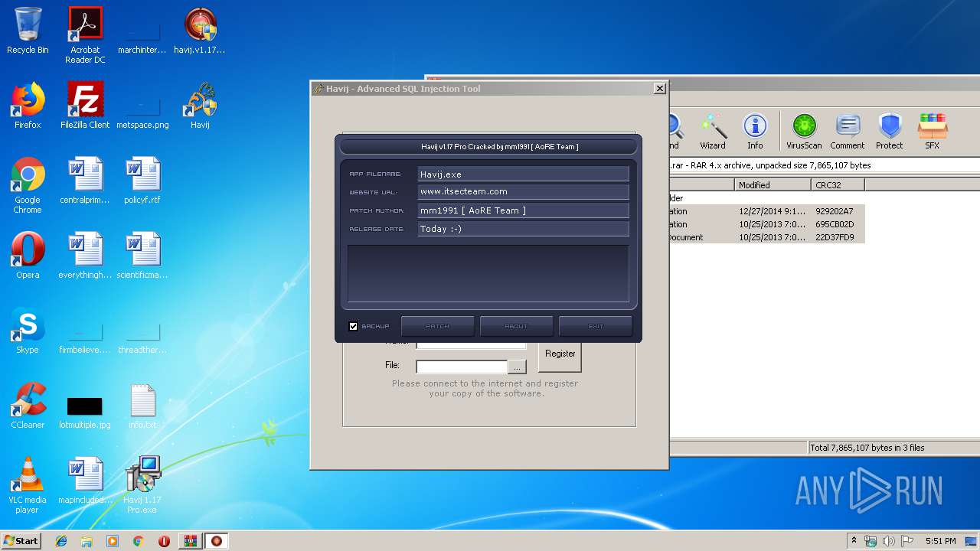980x551 pixels.
Task: Close the Havij SQL Injection Tool window
Action: click(x=659, y=89)
